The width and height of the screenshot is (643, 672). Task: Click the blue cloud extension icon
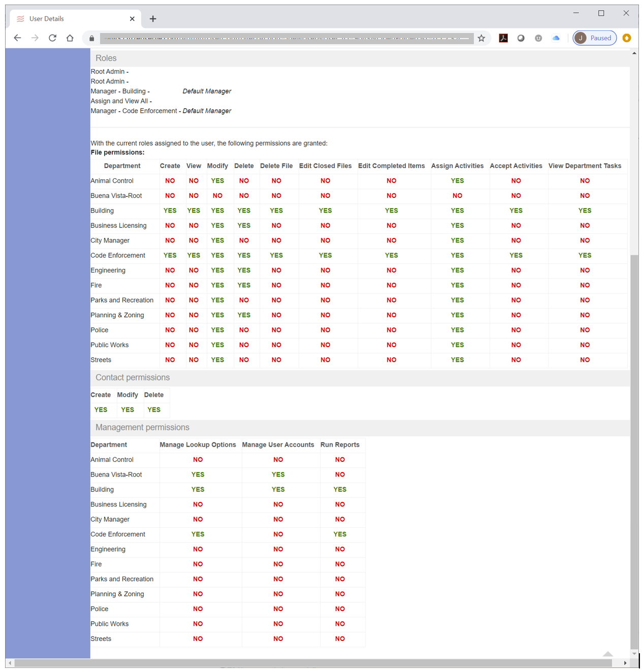pyautogui.click(x=556, y=38)
